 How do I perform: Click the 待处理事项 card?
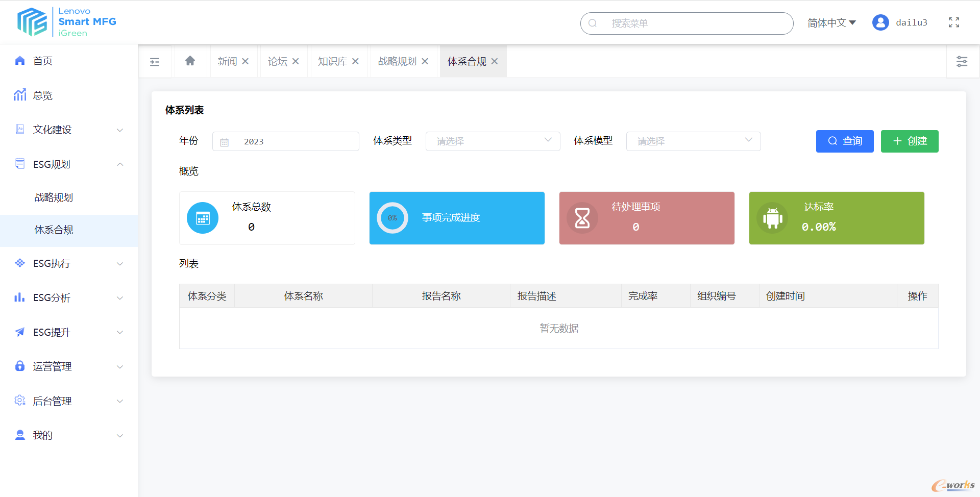click(x=647, y=218)
